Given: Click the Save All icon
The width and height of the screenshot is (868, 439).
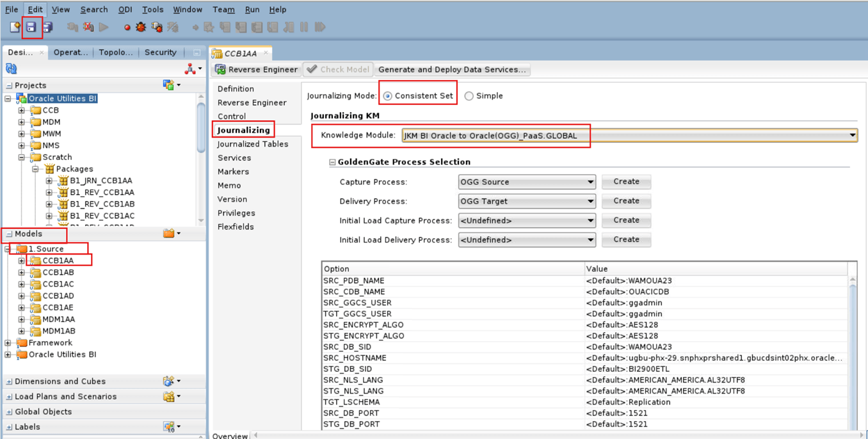Looking at the screenshot, I should [x=47, y=28].
